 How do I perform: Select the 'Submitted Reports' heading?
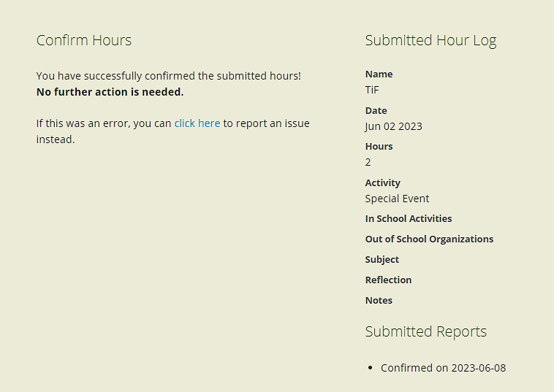coord(426,332)
